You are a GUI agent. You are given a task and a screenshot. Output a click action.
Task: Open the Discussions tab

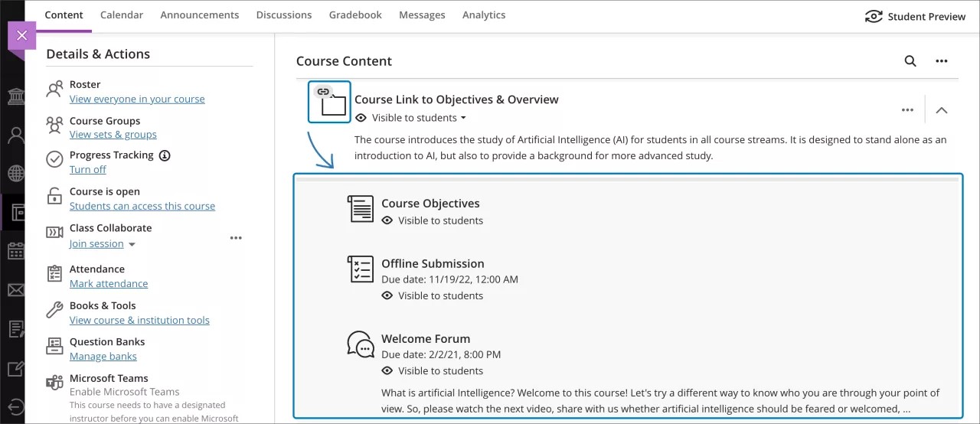284,15
